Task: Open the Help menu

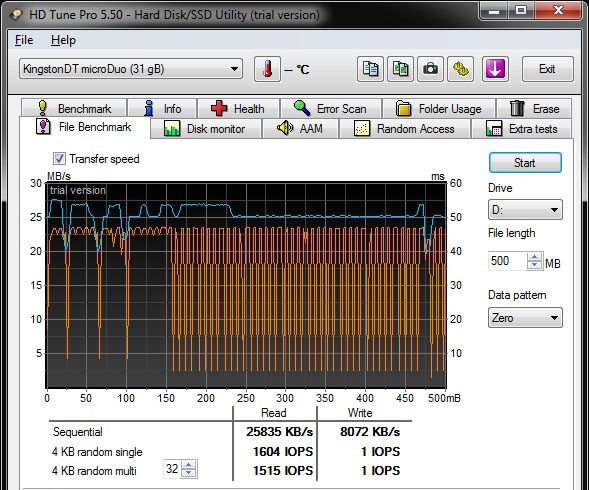Action: [63, 40]
